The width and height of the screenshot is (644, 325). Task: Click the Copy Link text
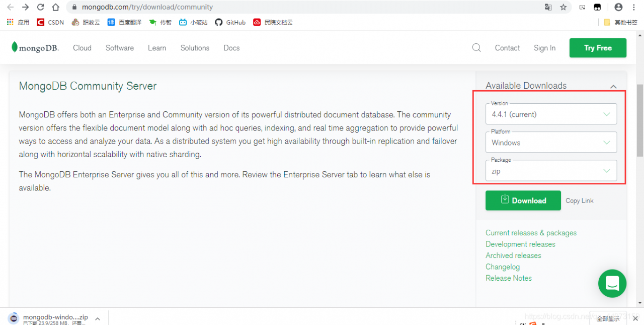(x=580, y=201)
